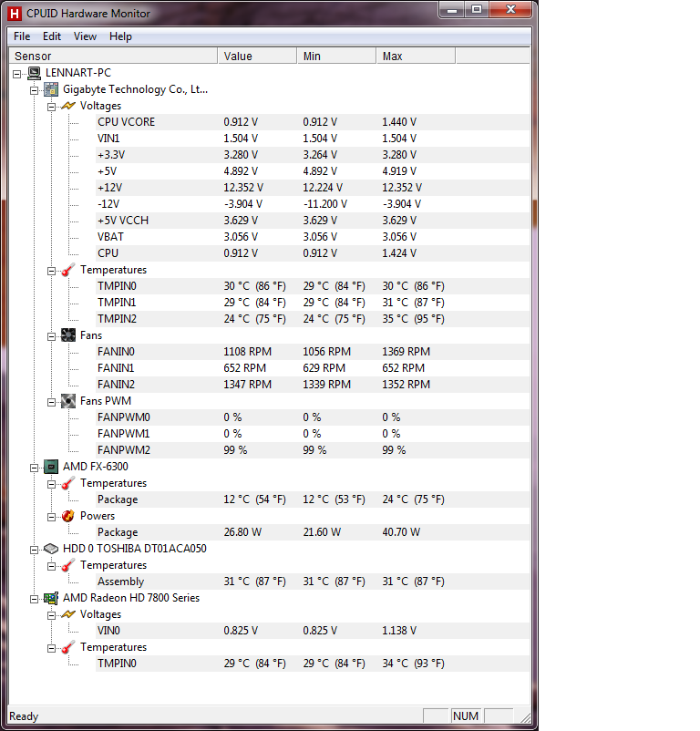Click the -11.200 V min value
This screenshot has height=731, width=700.
click(x=325, y=204)
